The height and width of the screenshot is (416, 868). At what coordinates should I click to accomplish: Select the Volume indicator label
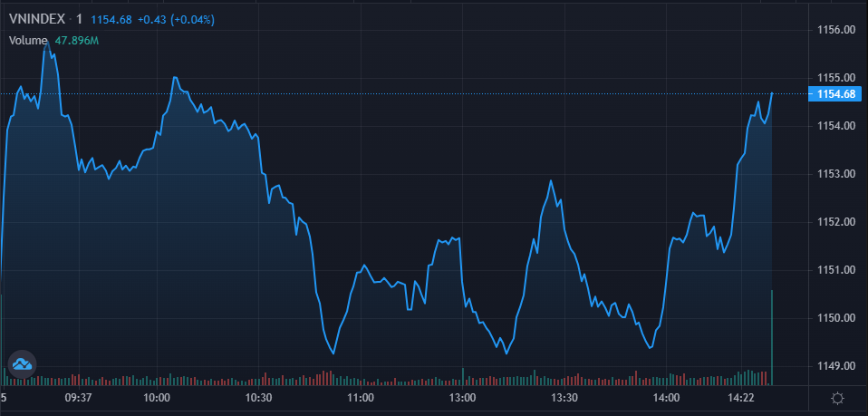(x=28, y=40)
